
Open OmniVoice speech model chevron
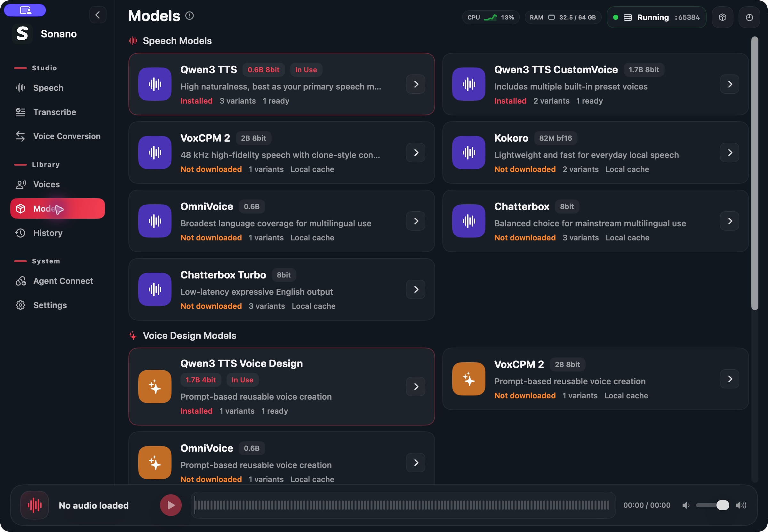click(416, 221)
